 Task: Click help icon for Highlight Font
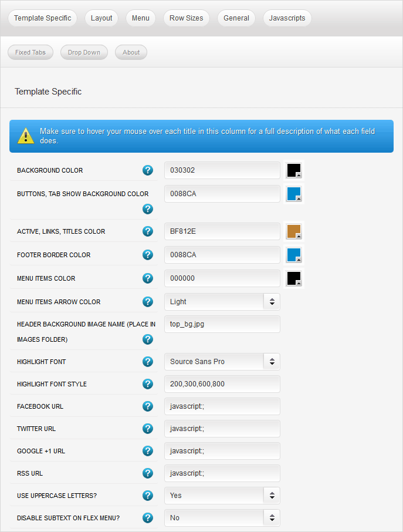148,362
